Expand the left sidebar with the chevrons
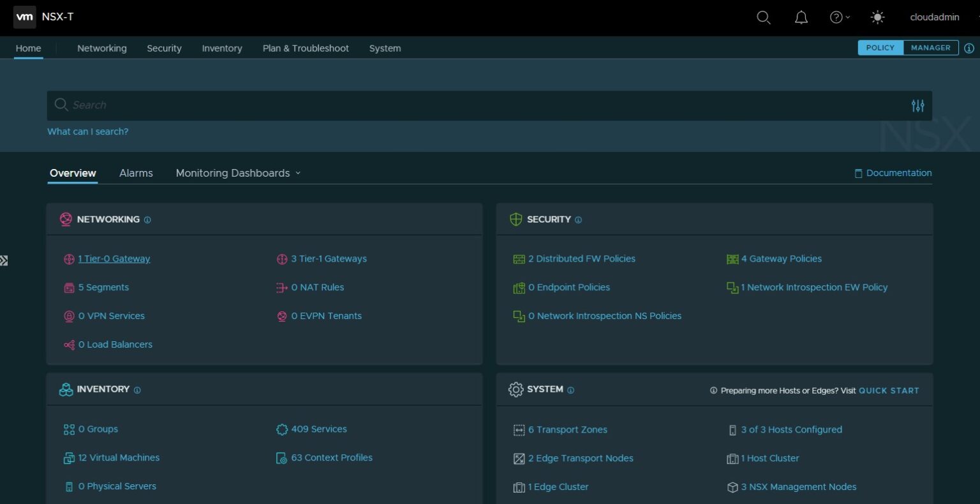The height and width of the screenshot is (504, 980). 4,260
